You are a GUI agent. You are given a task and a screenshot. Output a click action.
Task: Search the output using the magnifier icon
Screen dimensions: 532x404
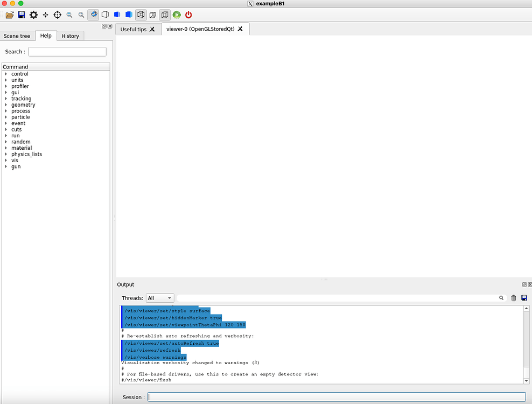pyautogui.click(x=501, y=297)
